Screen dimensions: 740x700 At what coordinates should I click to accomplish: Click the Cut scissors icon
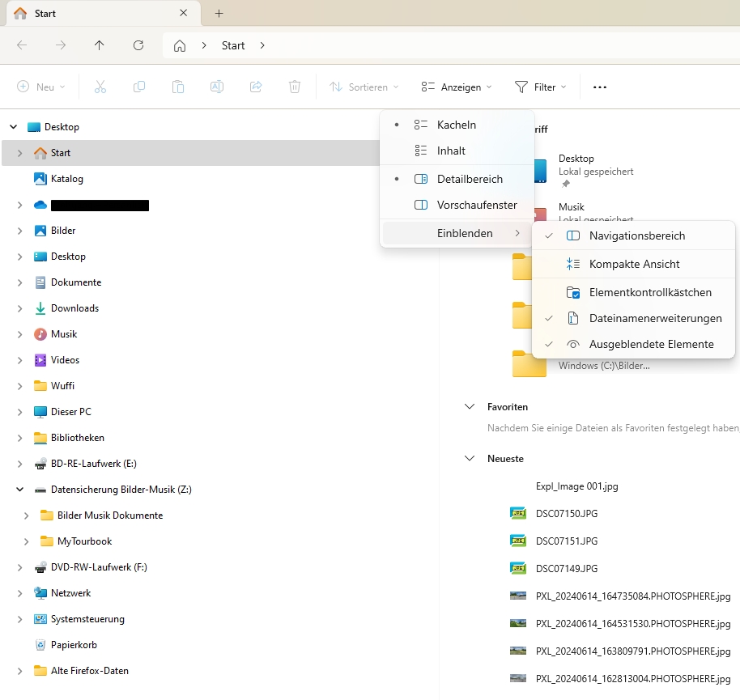coord(100,87)
